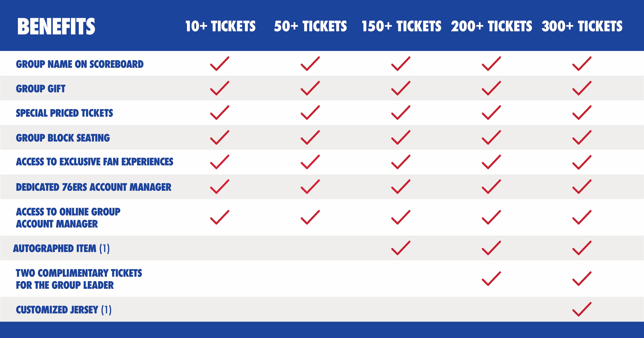
Task: Click complimentary tickets checkmark under 200+ Tickets
Action: coord(491,279)
